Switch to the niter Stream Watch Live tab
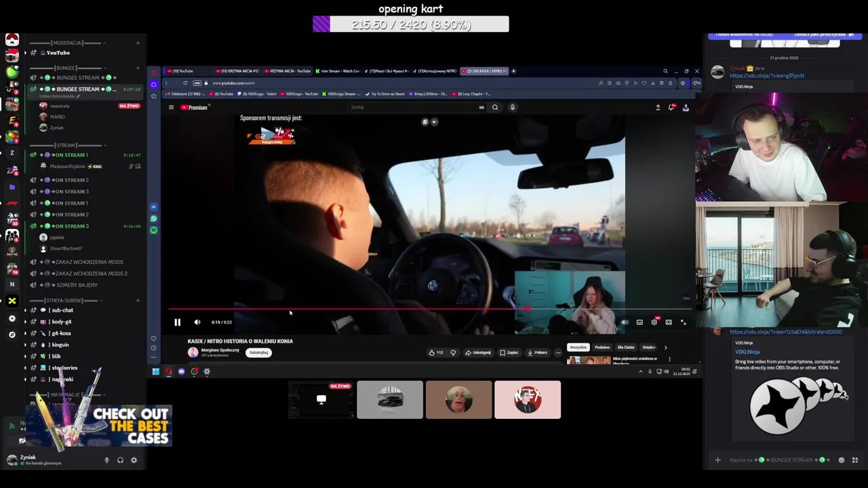868x488 pixels. coord(336,71)
